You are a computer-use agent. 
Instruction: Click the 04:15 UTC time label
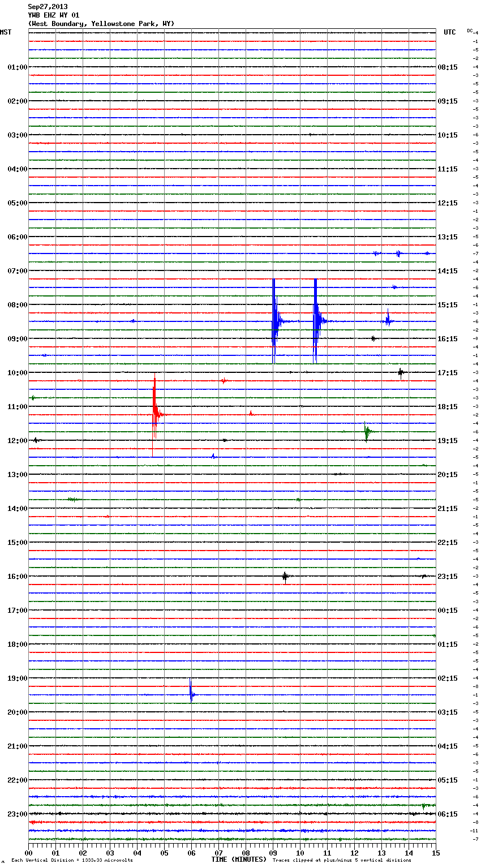(x=448, y=746)
